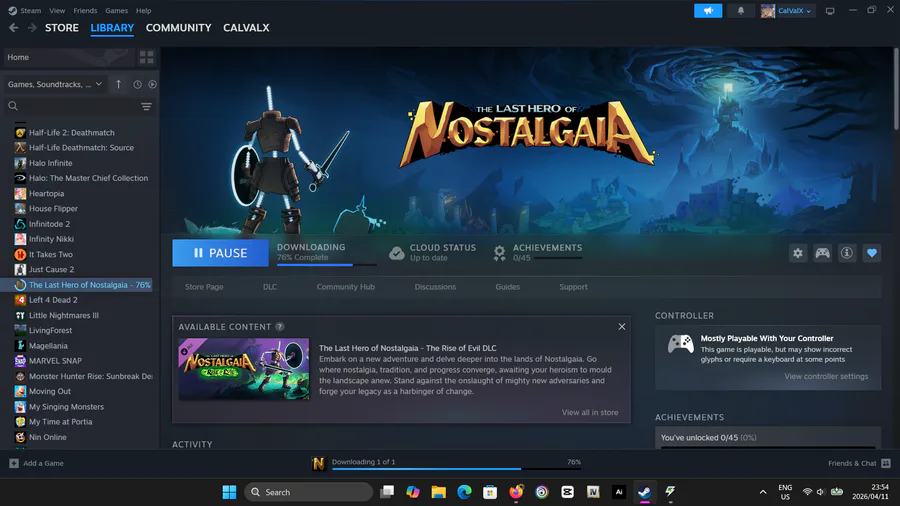
Task: Open the Discussions link
Action: (x=435, y=287)
